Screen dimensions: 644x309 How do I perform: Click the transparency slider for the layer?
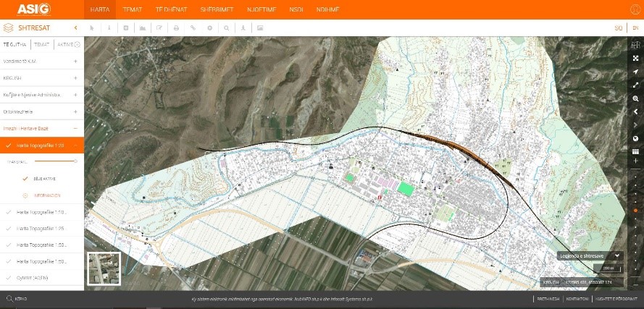coord(54,161)
